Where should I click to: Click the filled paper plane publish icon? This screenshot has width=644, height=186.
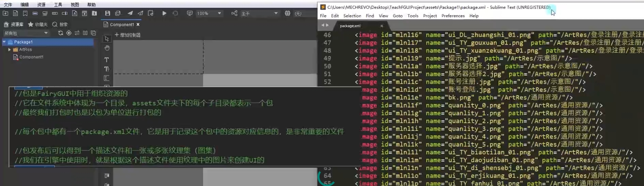[130, 13]
